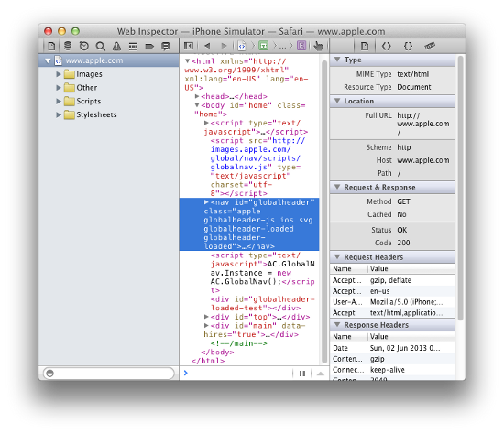Image resolution: width=504 pixels, height=434 pixels.
Task: Collapse the Request Headers section
Action: point(337,257)
